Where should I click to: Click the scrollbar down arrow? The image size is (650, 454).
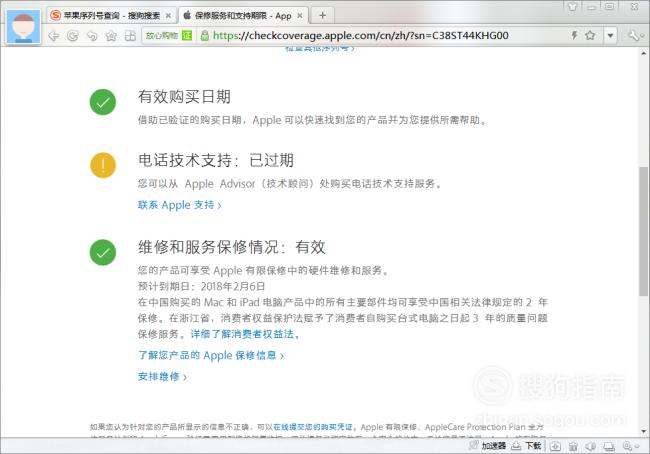644,431
